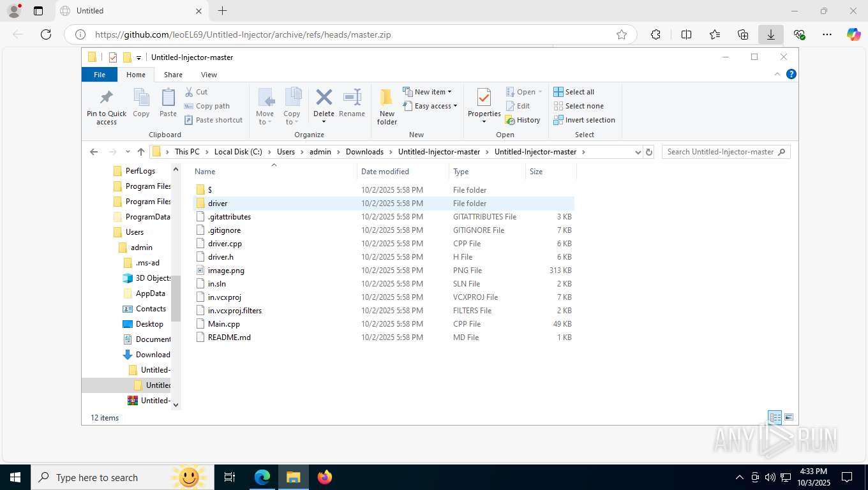Image resolution: width=868 pixels, height=490 pixels.
Task: Sort by Name column header
Action: coord(274,172)
